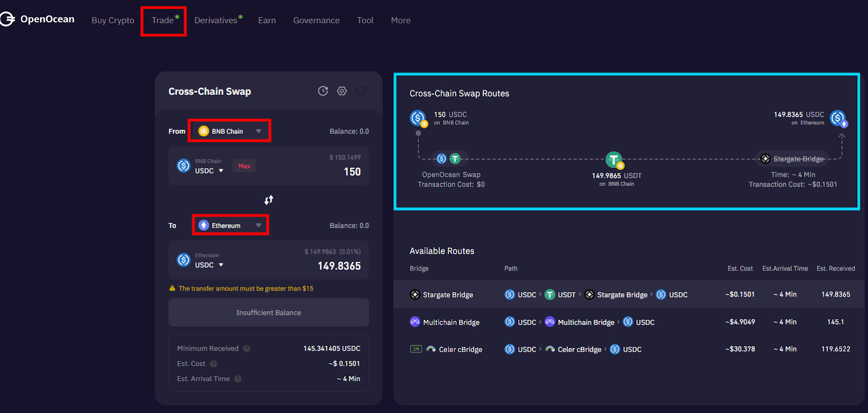Select the Stargate Bridge route row

(x=629, y=294)
